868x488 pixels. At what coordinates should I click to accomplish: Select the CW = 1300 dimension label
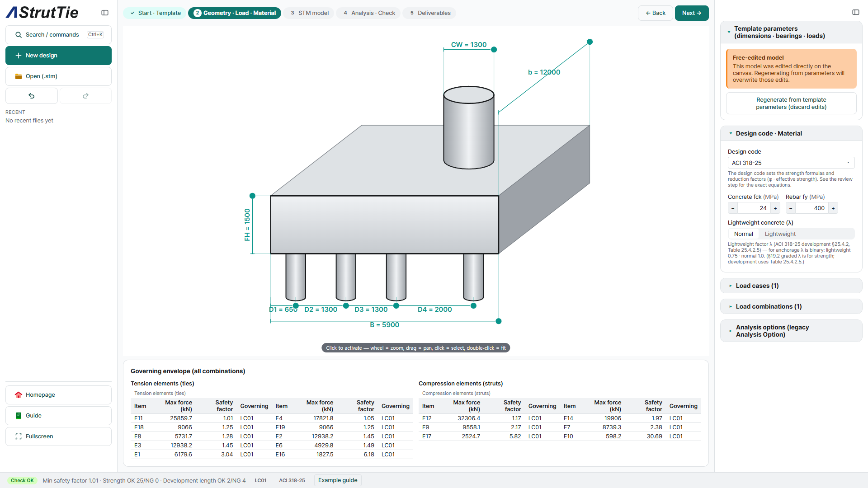469,45
